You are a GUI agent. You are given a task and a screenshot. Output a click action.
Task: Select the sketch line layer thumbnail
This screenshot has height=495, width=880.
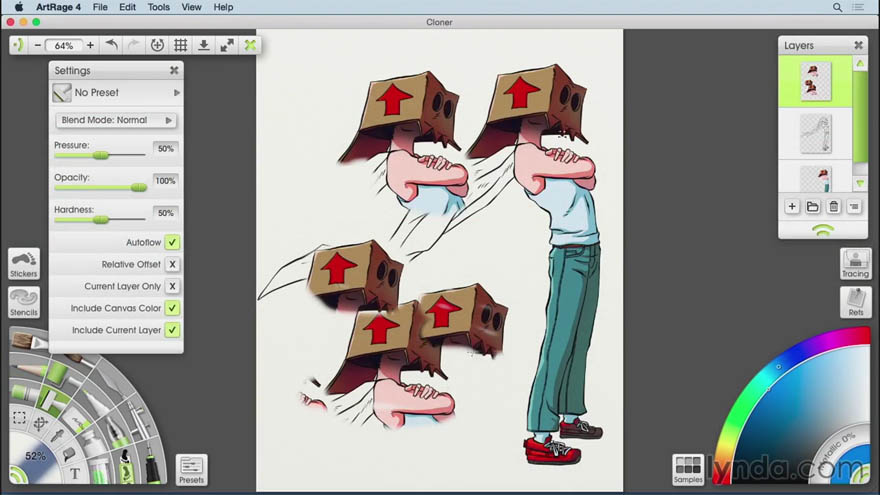click(816, 134)
